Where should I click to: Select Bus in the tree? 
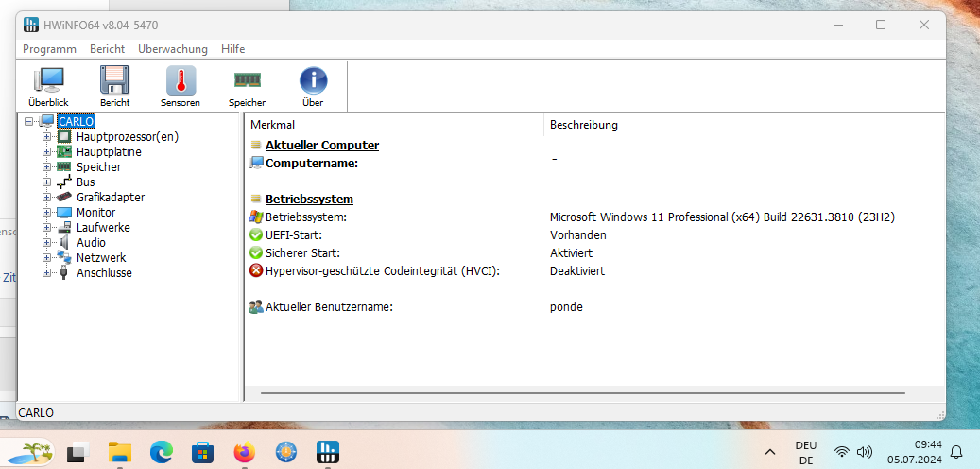(x=86, y=182)
